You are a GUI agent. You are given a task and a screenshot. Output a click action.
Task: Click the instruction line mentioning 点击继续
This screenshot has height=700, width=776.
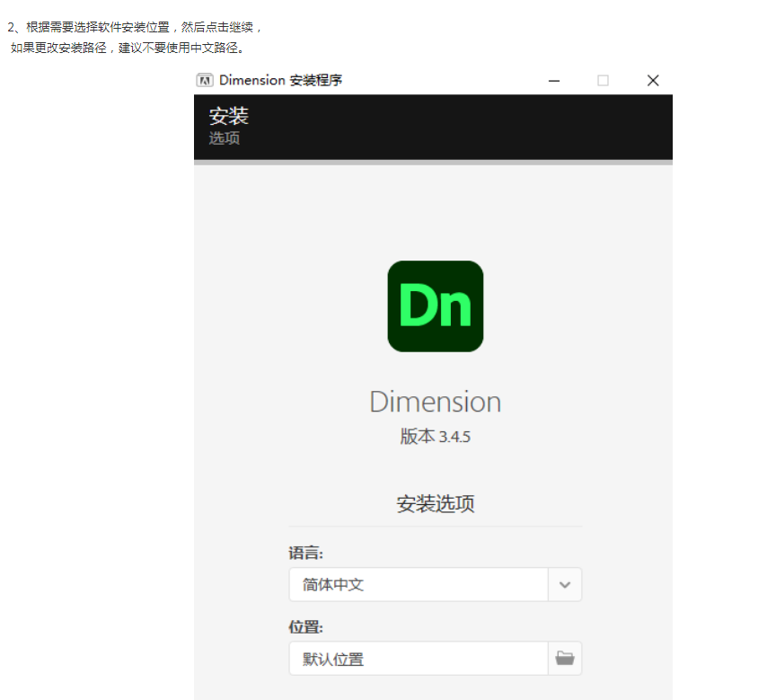[x=135, y=27]
